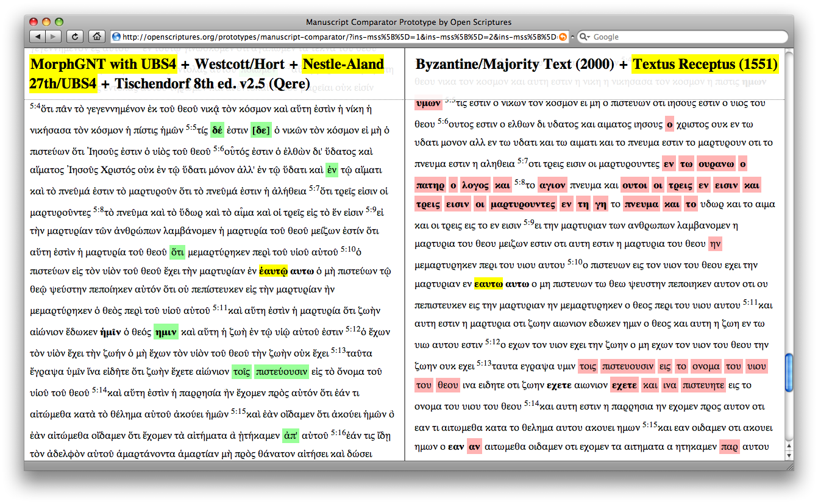Click the scrollbar down arrow at bottom right

tap(789, 455)
